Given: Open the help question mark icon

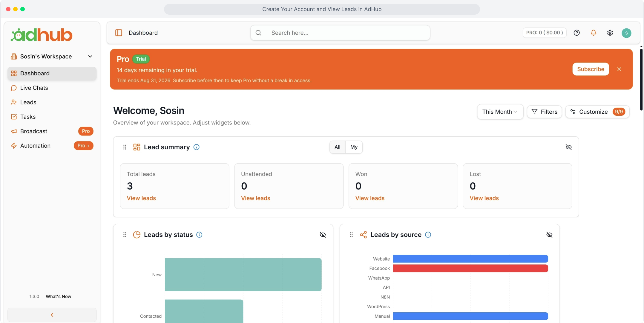Looking at the screenshot, I should pos(577,33).
